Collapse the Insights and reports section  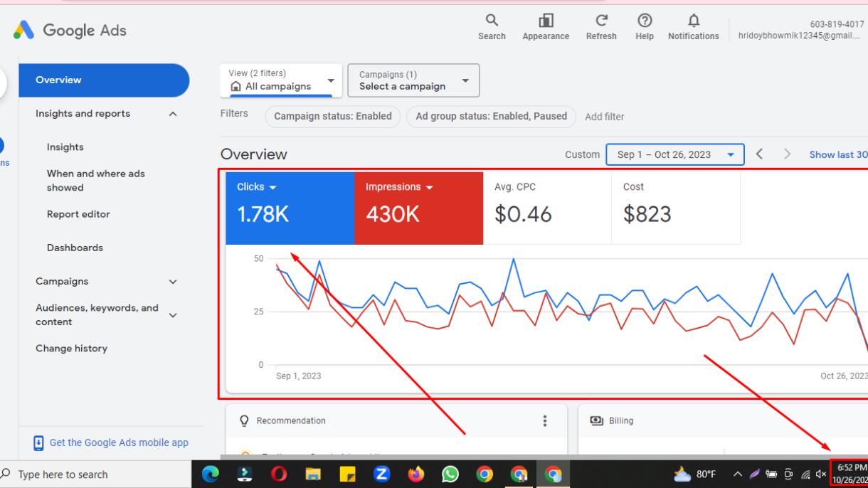(x=173, y=114)
